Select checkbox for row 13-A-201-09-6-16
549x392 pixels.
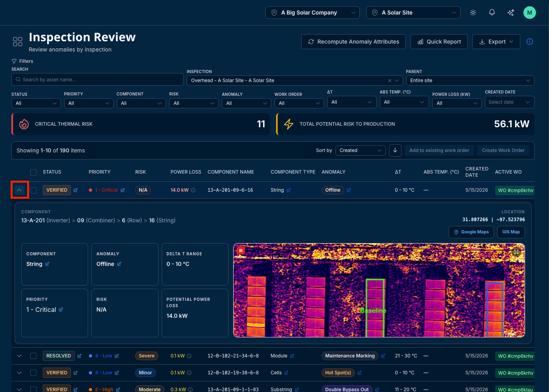pyautogui.click(x=33, y=190)
